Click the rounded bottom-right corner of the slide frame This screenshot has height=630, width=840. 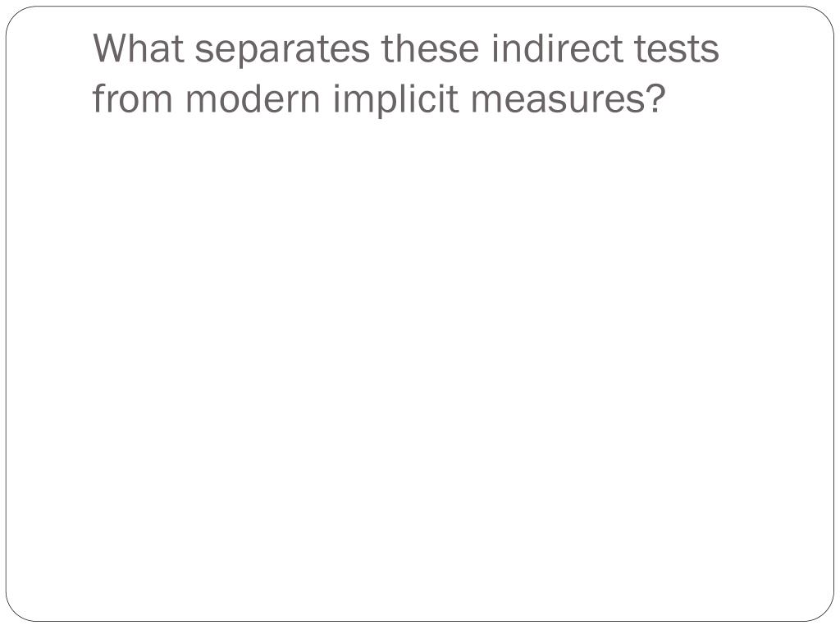[x=823, y=610]
